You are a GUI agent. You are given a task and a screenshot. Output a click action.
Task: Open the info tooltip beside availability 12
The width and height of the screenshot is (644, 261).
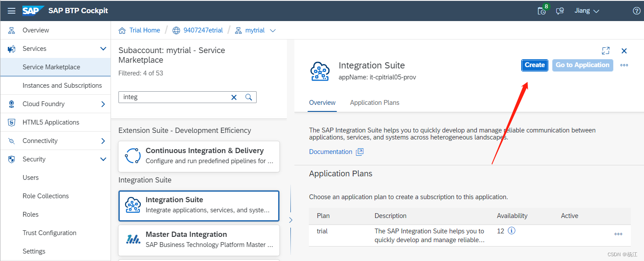pyautogui.click(x=512, y=230)
